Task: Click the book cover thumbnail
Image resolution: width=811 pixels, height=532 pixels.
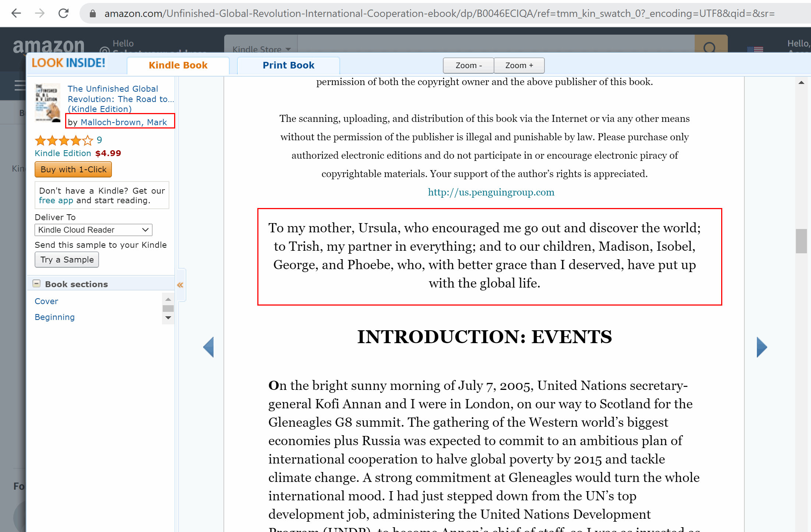Action: [x=47, y=103]
